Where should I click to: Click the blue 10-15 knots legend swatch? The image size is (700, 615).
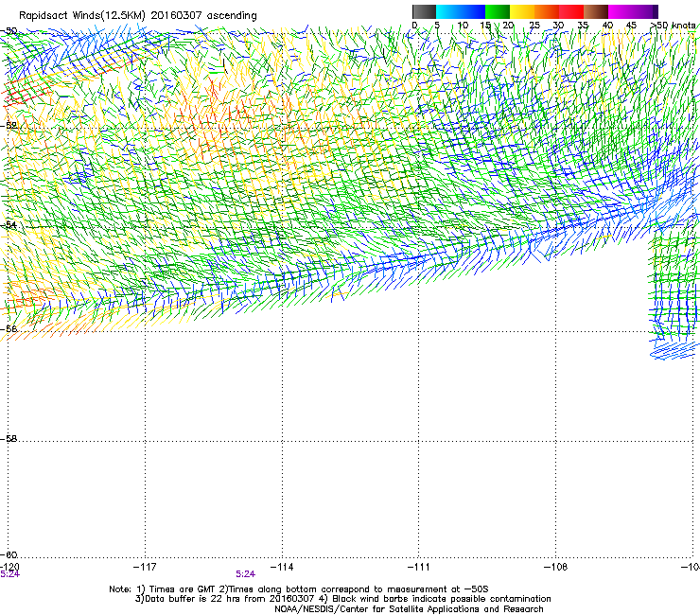473,11
